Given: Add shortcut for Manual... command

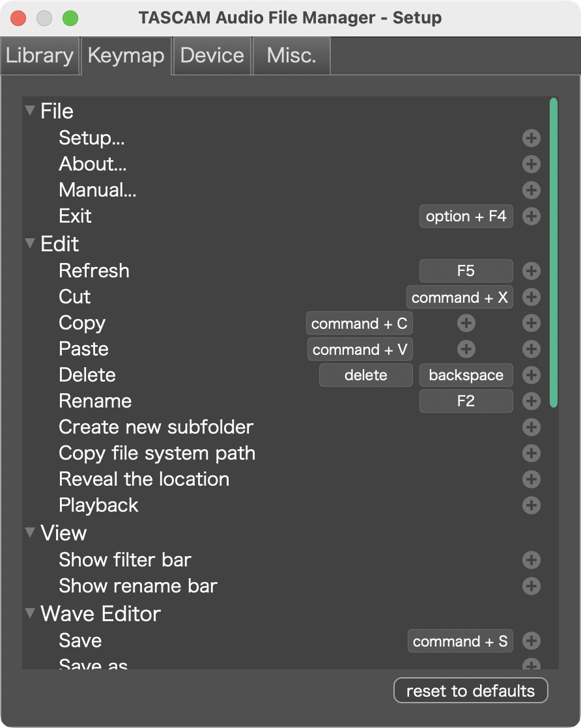Looking at the screenshot, I should click(x=531, y=190).
